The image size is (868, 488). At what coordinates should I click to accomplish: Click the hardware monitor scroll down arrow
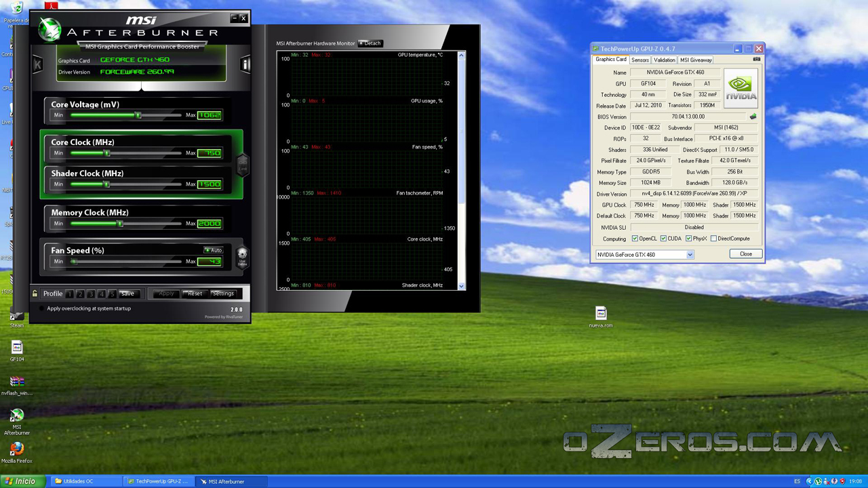[x=462, y=286]
